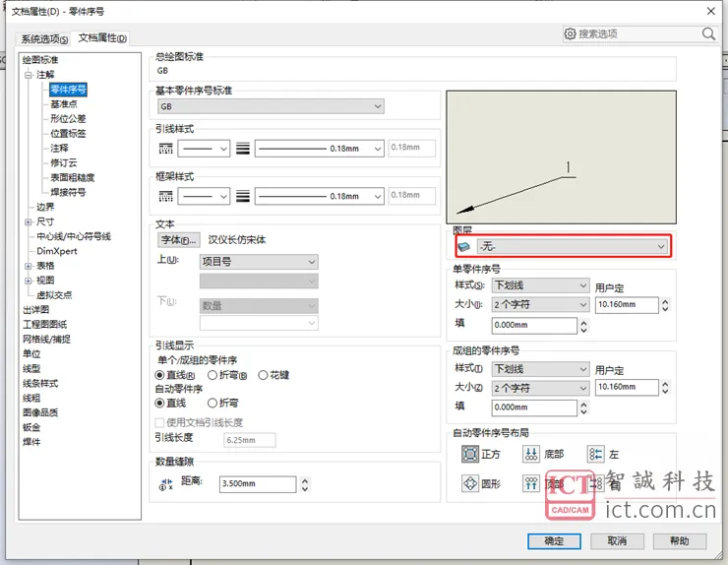This screenshot has width=728, height=565.
Task: Select the 圆形 circular balloon layout icon
Action: (x=470, y=483)
